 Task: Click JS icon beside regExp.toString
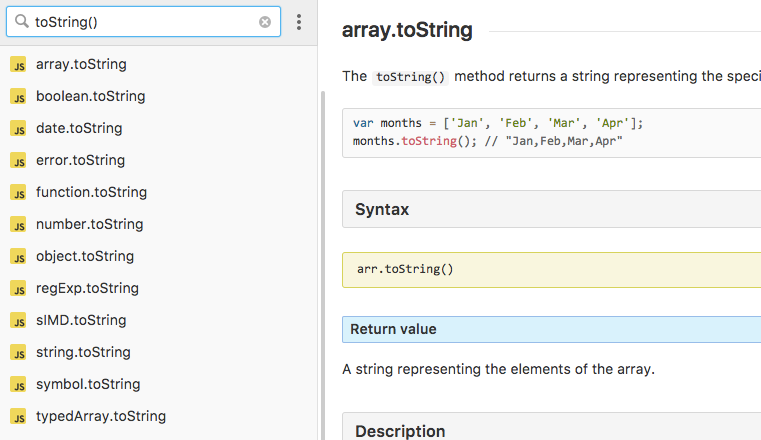point(18,289)
